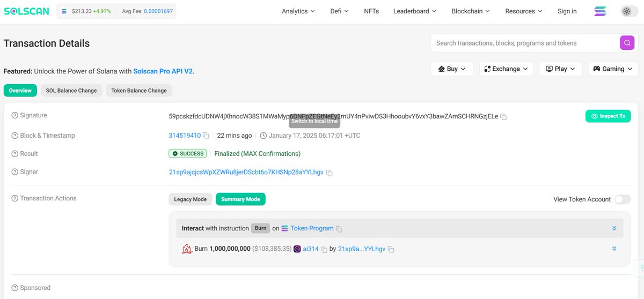Switch to Token Balance Change tab
Screen dimensions: 644x299
[x=139, y=91]
